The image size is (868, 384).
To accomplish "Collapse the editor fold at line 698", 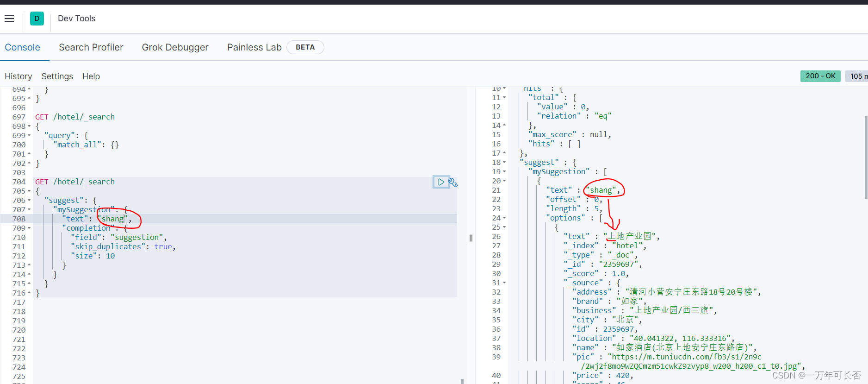I will 29,126.
